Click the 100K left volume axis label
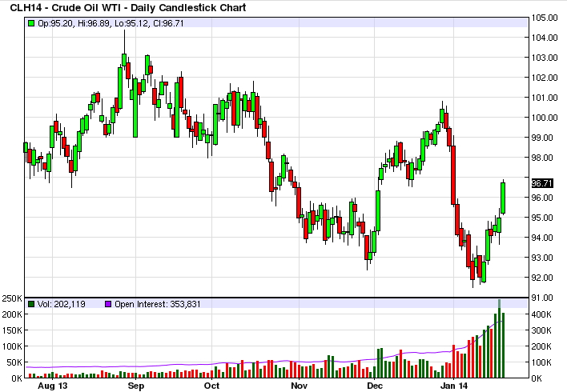The width and height of the screenshot is (567, 392). click(12, 346)
